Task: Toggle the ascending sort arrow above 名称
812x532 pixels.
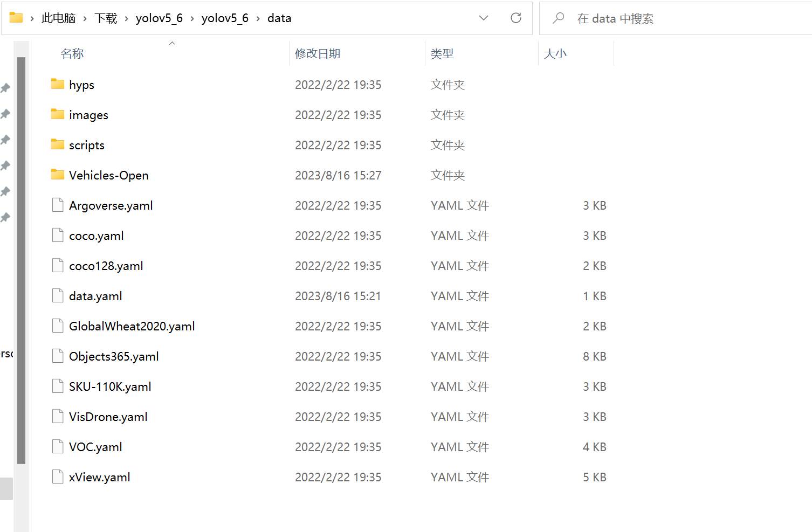Action: (x=172, y=43)
